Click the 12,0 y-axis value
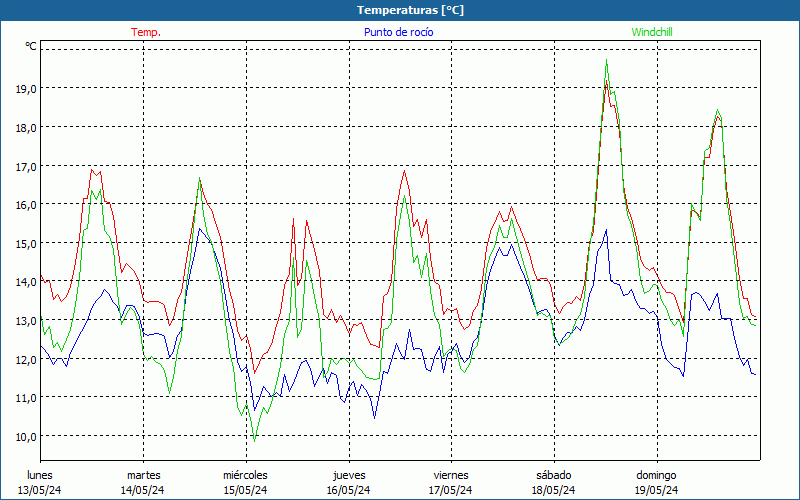This screenshot has width=800, height=500. point(27,359)
